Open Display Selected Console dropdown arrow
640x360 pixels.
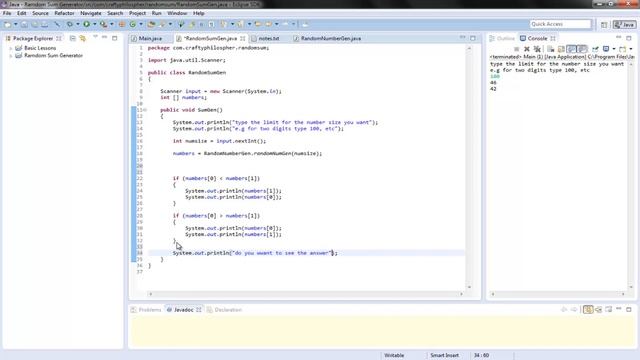tap(614, 49)
